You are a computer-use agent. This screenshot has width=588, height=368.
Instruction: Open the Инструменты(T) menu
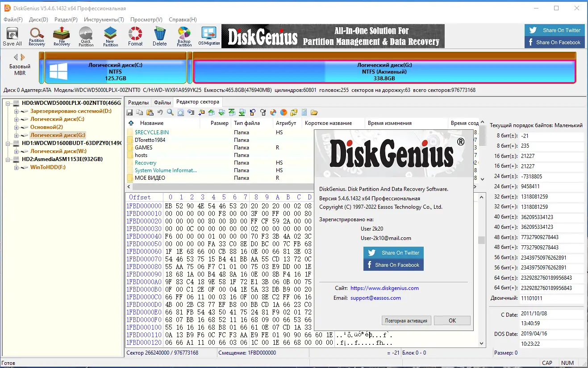(x=104, y=20)
